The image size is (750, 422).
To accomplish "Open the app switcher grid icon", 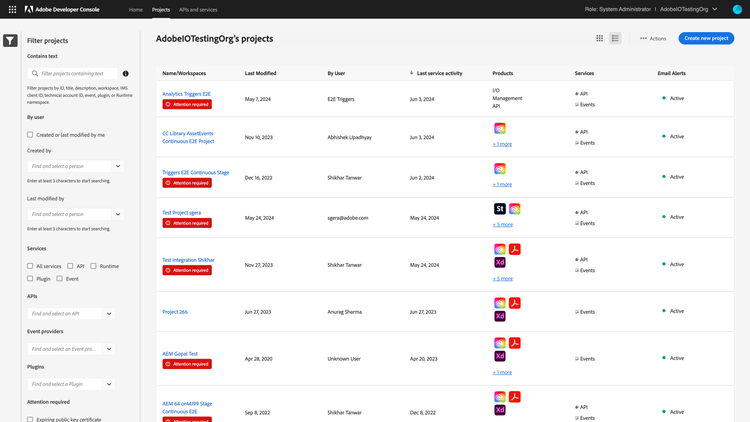I will pos(12,9).
